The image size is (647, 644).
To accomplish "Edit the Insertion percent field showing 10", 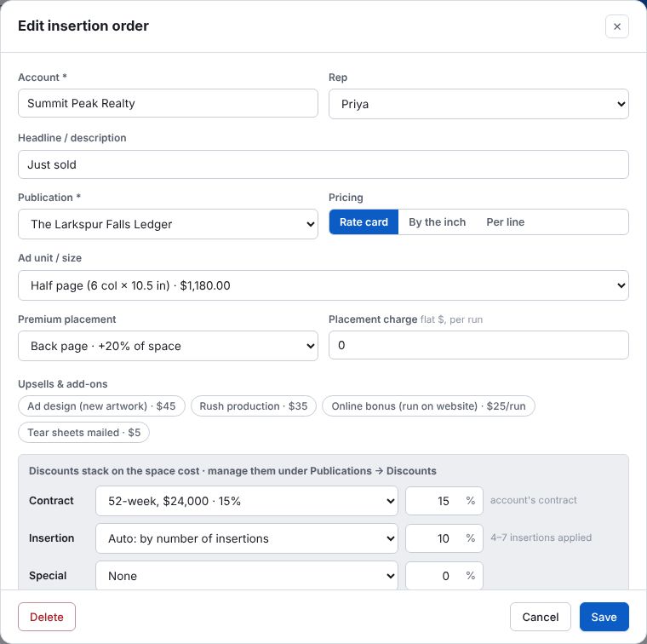I will 444,538.
